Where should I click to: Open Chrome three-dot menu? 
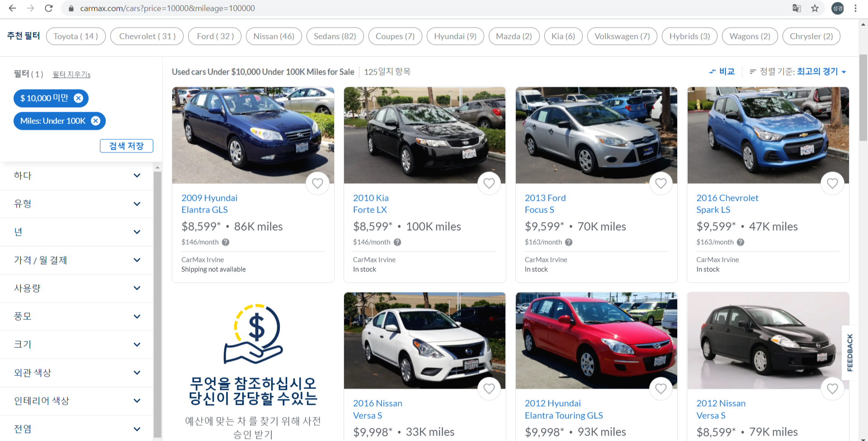point(855,8)
